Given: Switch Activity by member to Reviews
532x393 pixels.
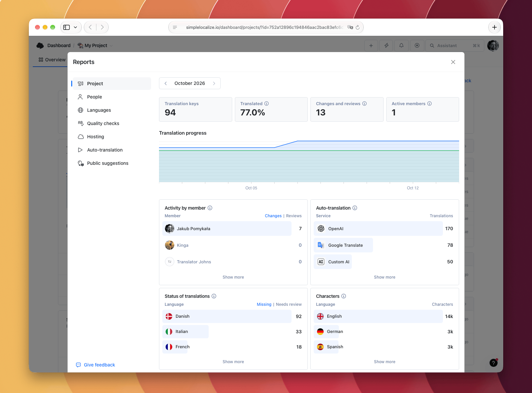Looking at the screenshot, I should [x=294, y=216].
